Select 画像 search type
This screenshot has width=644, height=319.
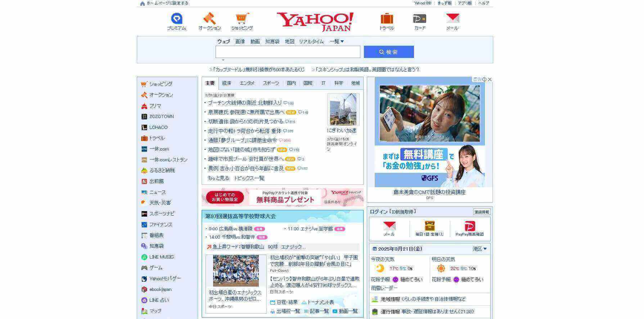pyautogui.click(x=240, y=41)
